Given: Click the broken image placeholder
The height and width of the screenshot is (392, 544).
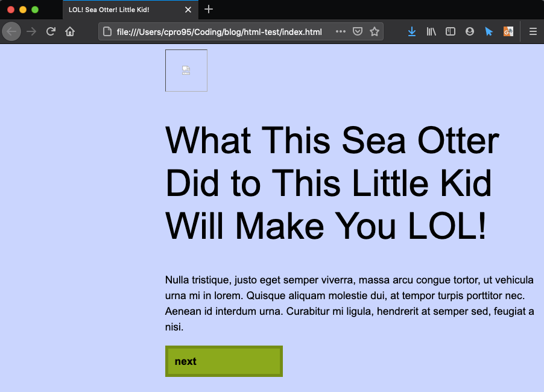Looking at the screenshot, I should (x=186, y=71).
